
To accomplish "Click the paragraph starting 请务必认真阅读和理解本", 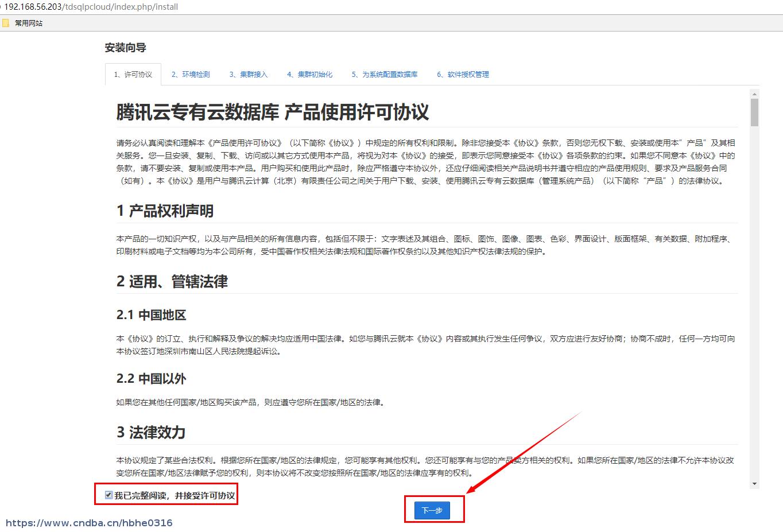I will coord(425,162).
